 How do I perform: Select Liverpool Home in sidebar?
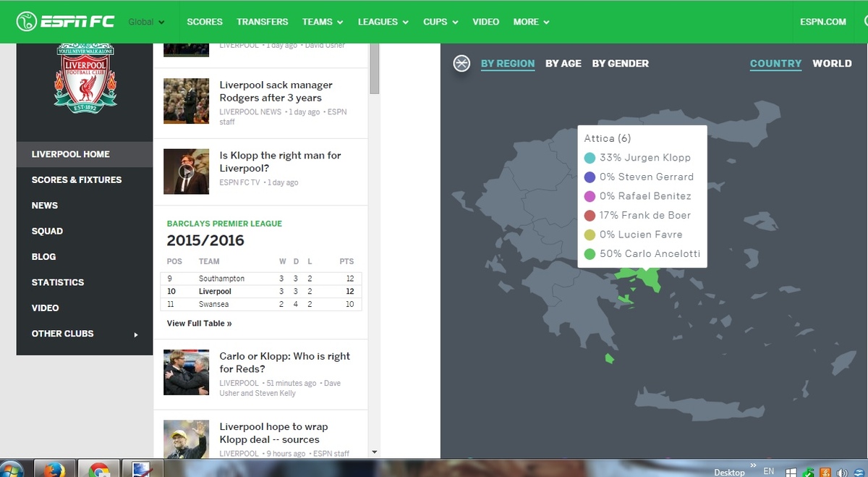(85, 154)
